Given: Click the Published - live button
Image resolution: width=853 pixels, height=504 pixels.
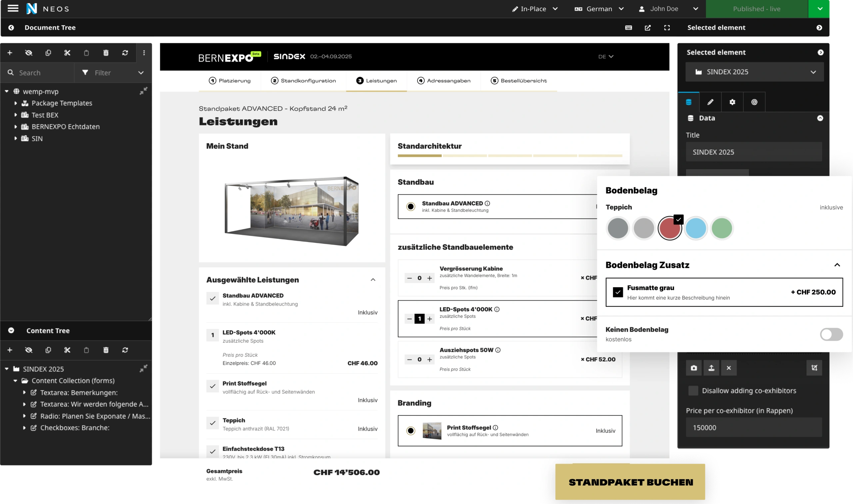Looking at the screenshot, I should (x=756, y=9).
